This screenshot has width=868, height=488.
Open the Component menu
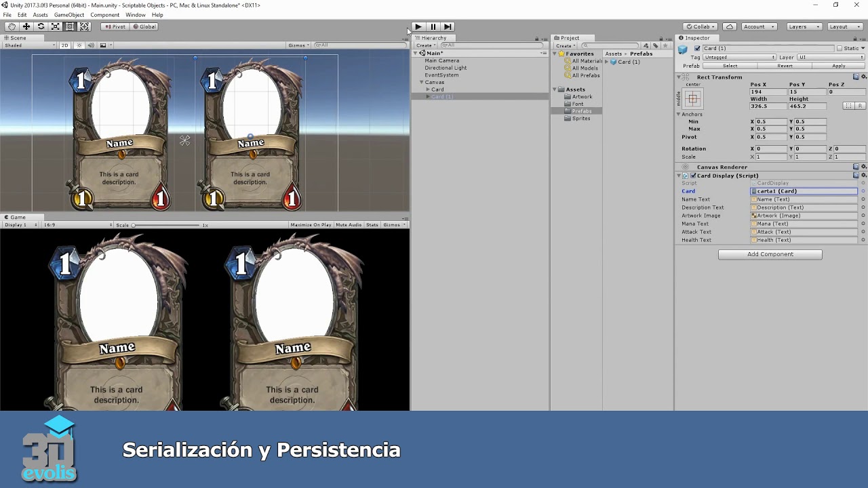point(105,15)
